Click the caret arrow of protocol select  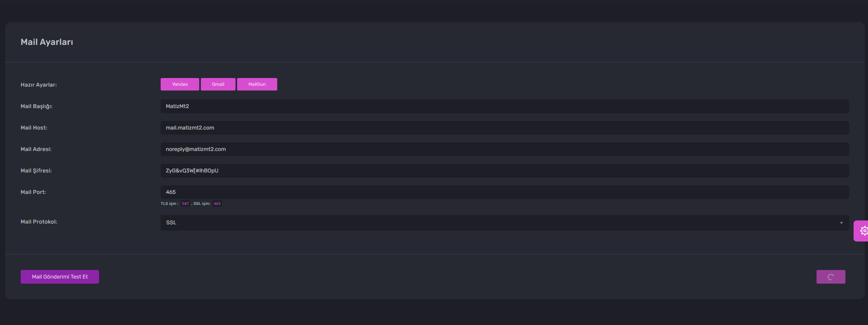point(841,223)
